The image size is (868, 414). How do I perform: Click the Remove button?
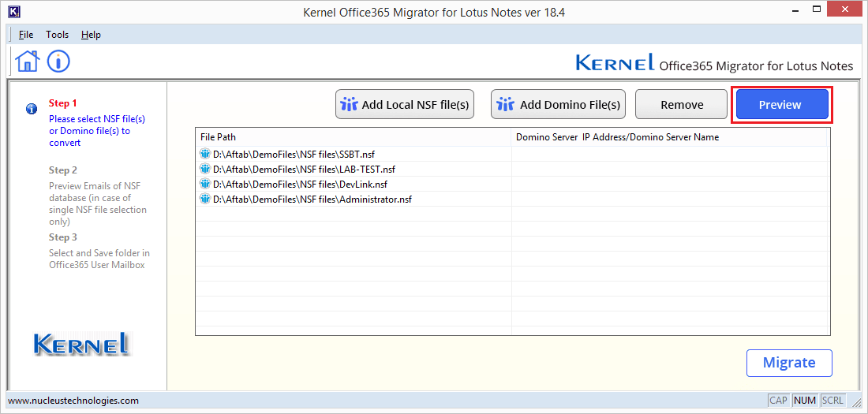[681, 104]
